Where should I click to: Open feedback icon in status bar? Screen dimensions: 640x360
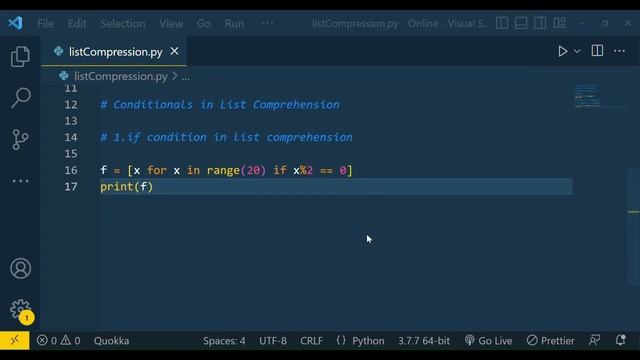pyautogui.click(x=595, y=340)
